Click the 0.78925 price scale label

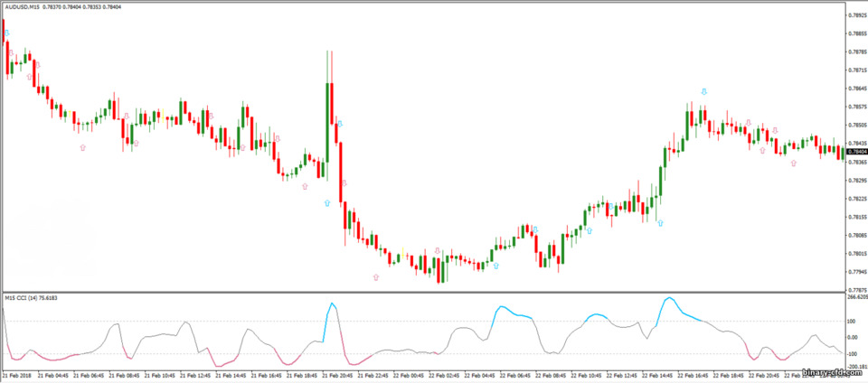(x=857, y=15)
